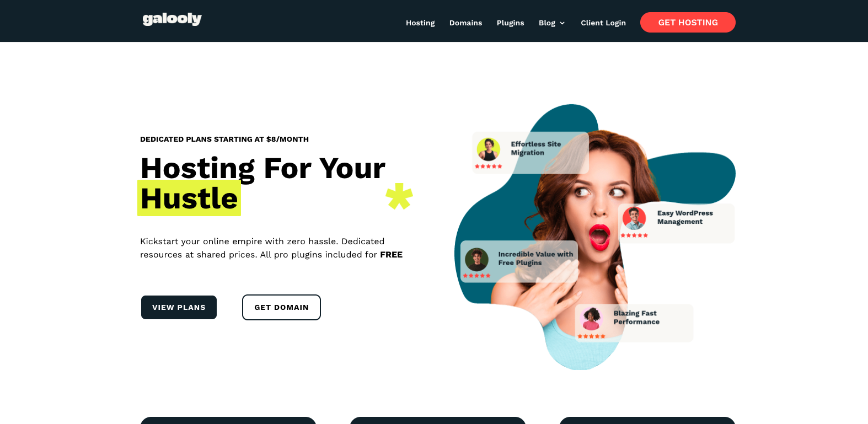
Task: Click the VIEW PLANS button
Action: click(x=179, y=307)
